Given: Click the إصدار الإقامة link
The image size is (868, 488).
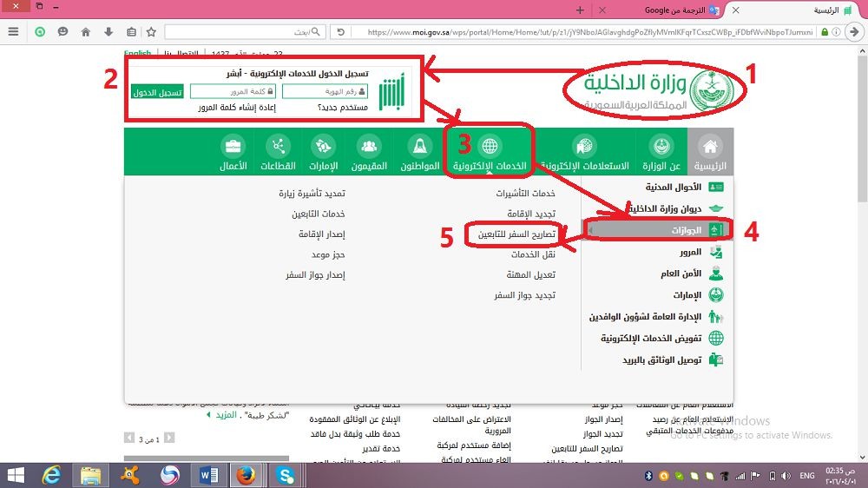Looking at the screenshot, I should click(x=322, y=234).
